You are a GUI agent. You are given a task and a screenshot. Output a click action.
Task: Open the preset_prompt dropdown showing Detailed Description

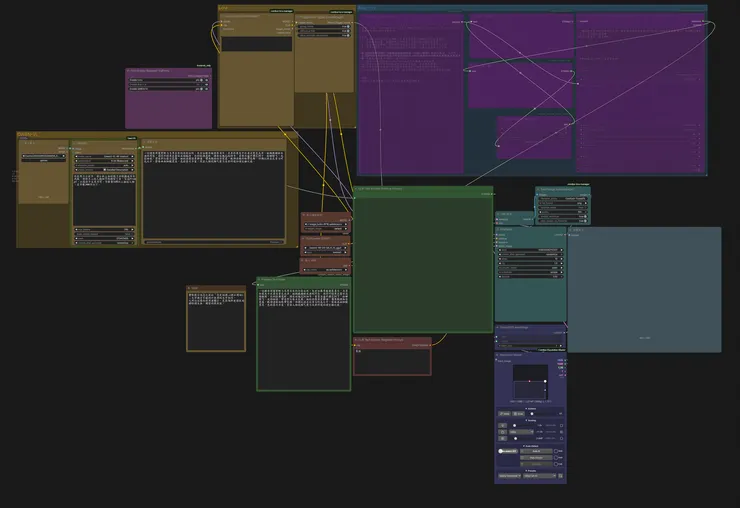pyautogui.click(x=104, y=170)
